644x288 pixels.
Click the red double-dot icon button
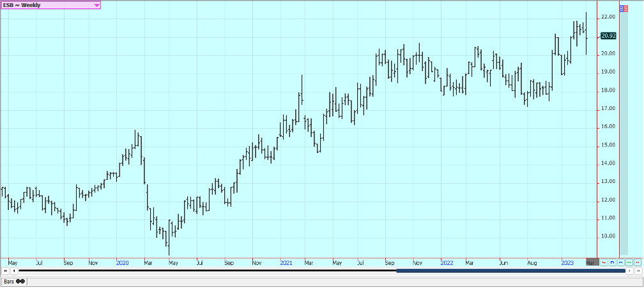click(x=638, y=262)
